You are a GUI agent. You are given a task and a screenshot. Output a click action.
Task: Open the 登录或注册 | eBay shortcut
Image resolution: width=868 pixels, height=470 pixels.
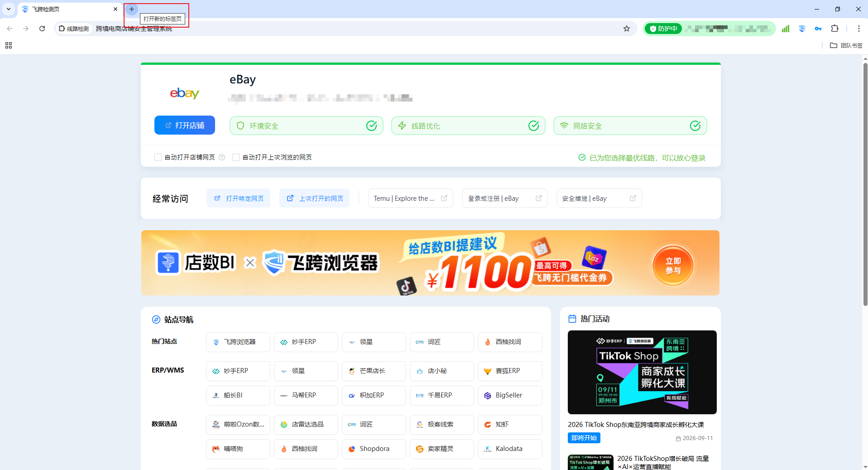tap(505, 198)
